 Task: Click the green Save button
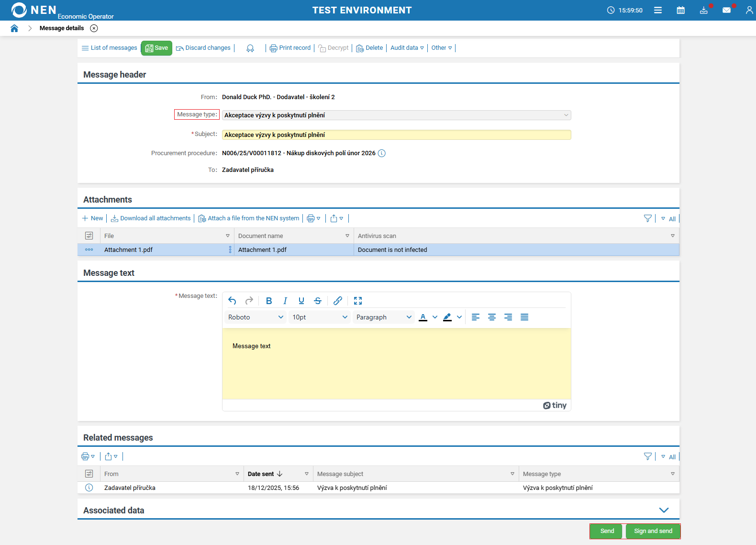click(x=156, y=48)
